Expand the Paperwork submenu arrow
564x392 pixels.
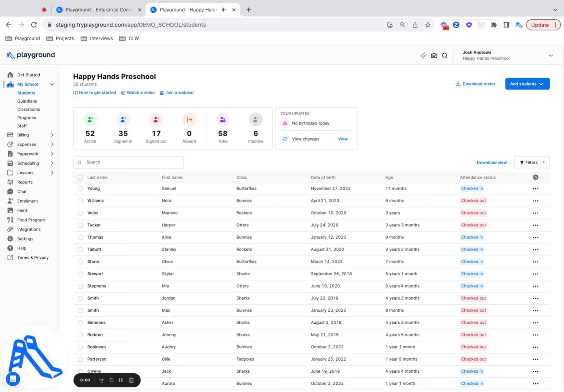(52, 154)
